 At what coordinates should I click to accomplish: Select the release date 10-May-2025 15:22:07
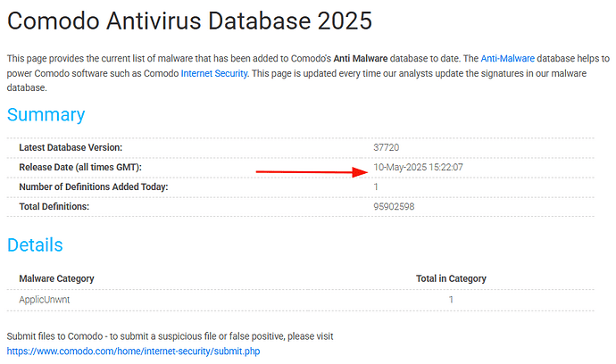[x=418, y=167]
